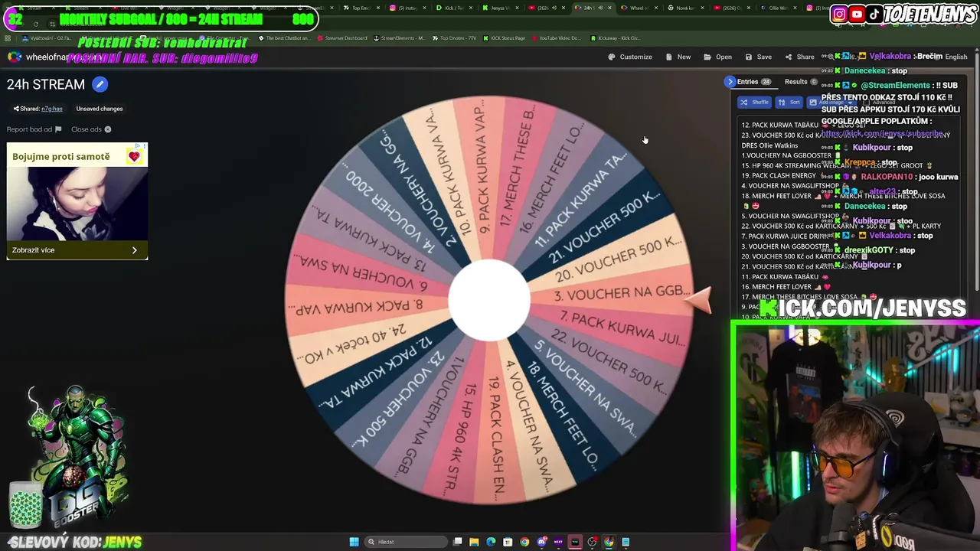980x551 pixels.
Task: Edit the 24h STREAM title with pencil icon
Action: (100, 84)
